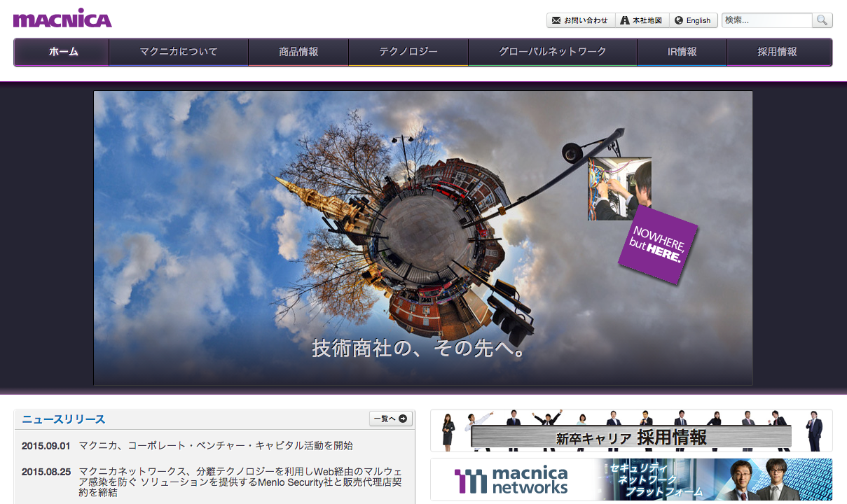Click the globe English icon
Image resolution: width=847 pixels, height=504 pixels.
678,20
